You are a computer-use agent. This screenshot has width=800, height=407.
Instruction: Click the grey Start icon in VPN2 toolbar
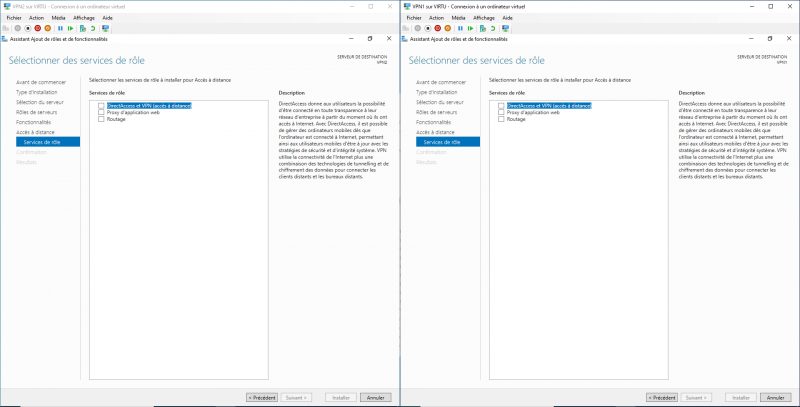click(x=18, y=28)
